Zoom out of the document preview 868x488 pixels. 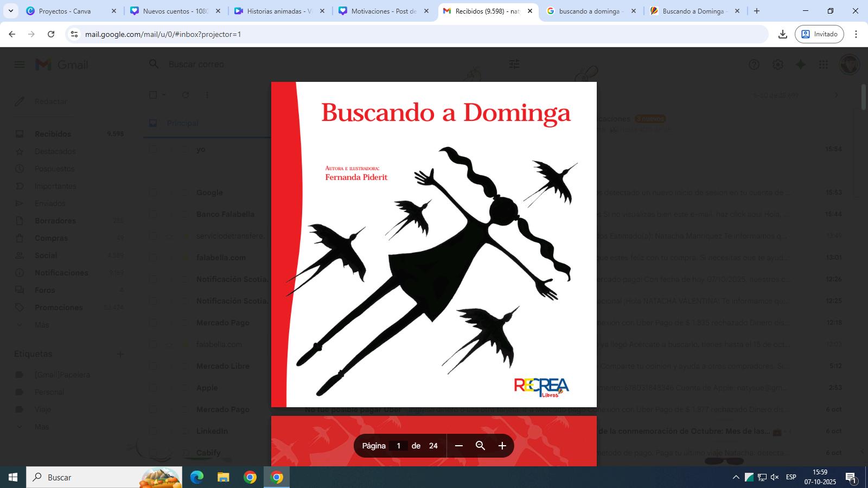[458, 446]
